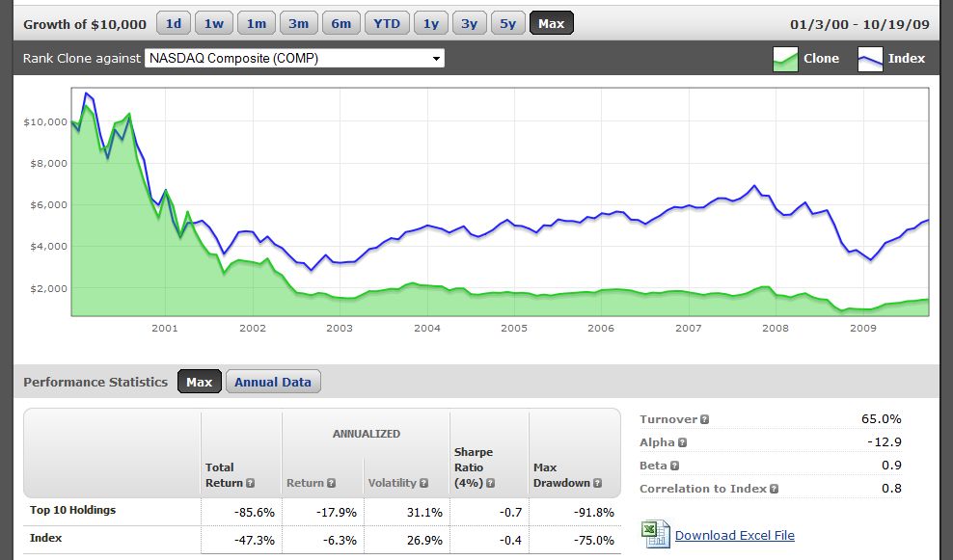Click the Excel file icon
The height and width of the screenshot is (560, 953).
click(655, 534)
